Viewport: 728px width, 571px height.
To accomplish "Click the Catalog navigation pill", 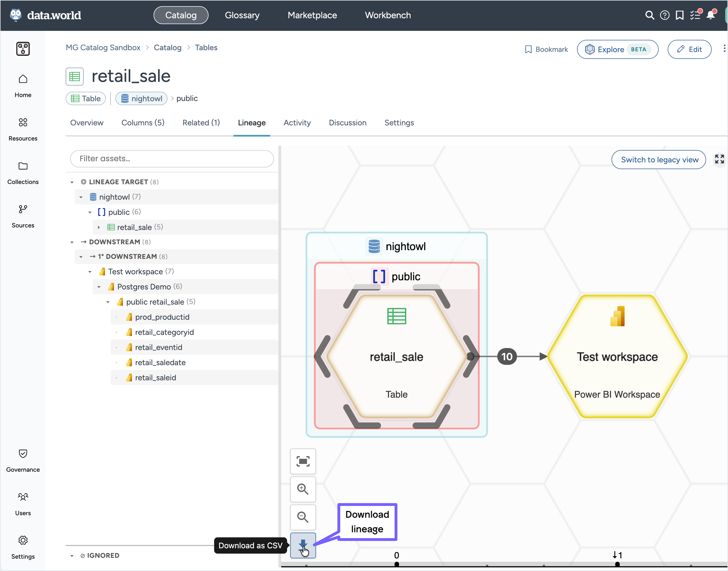I will click(x=181, y=15).
